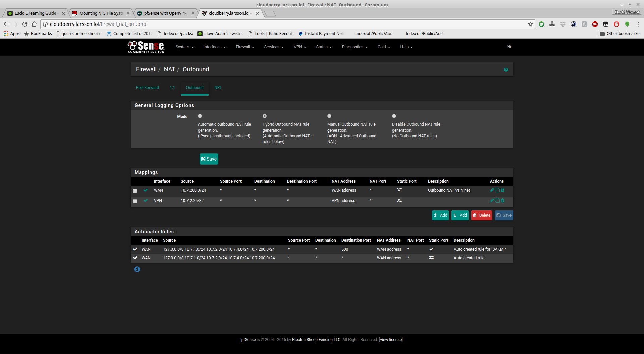Click the green Hangouts extension icon
644x354 pixels.
point(627,24)
